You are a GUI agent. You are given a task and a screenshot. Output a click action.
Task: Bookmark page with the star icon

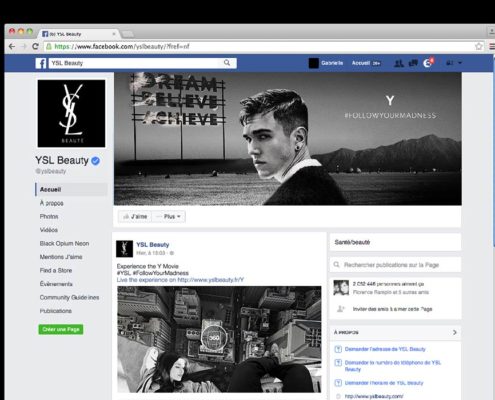point(479,46)
